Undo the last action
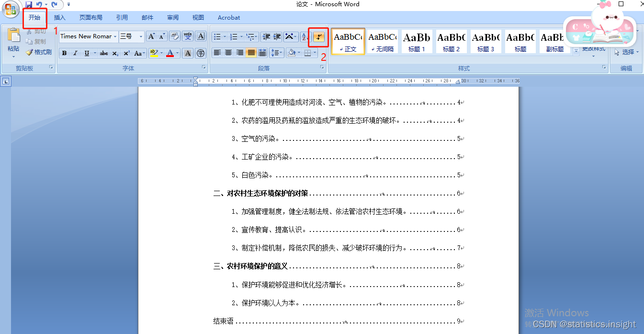This screenshot has height=334, width=644. point(40,4)
